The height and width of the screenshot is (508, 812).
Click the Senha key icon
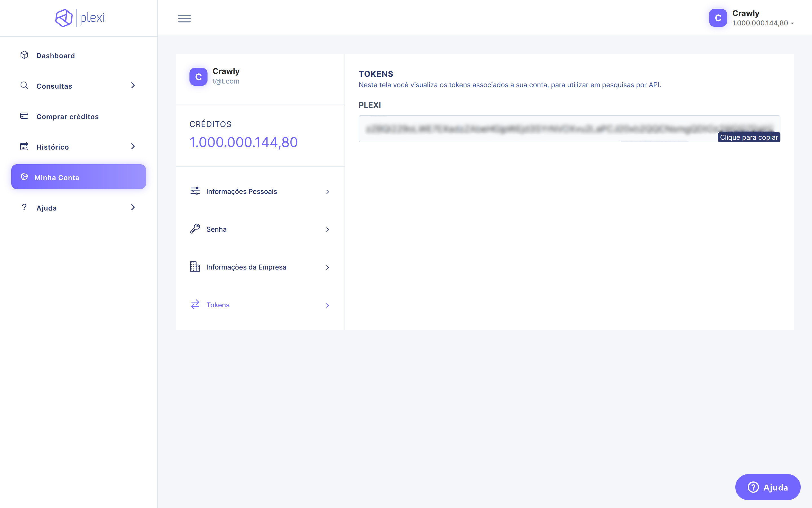pyautogui.click(x=195, y=229)
